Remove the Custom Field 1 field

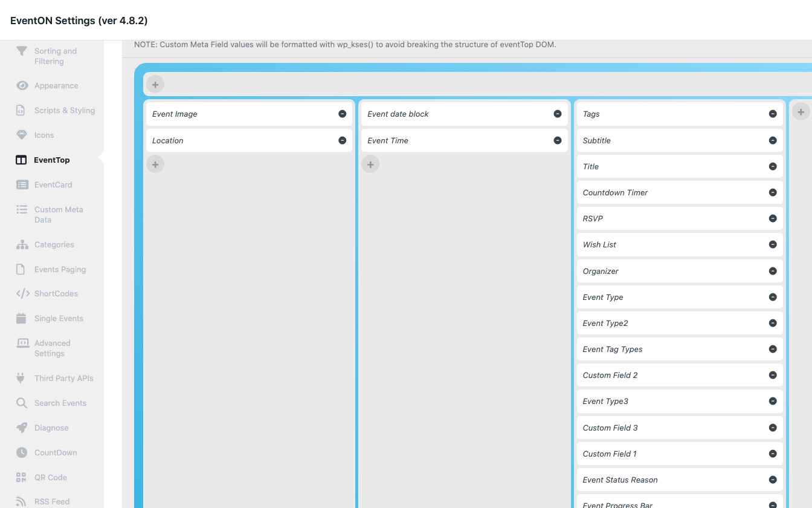click(x=773, y=454)
